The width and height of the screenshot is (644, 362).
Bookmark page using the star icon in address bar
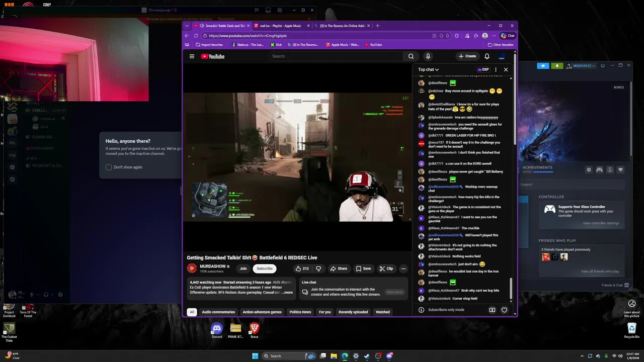coord(441,36)
